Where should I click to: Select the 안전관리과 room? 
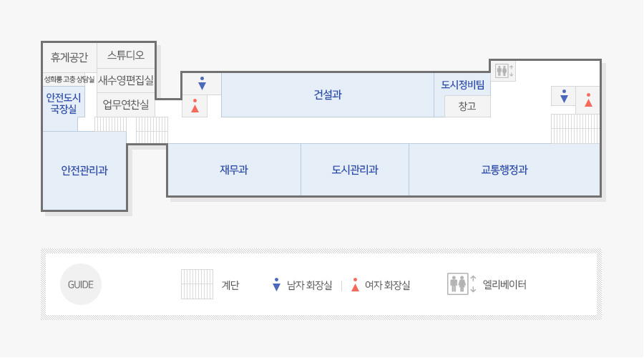(x=84, y=170)
